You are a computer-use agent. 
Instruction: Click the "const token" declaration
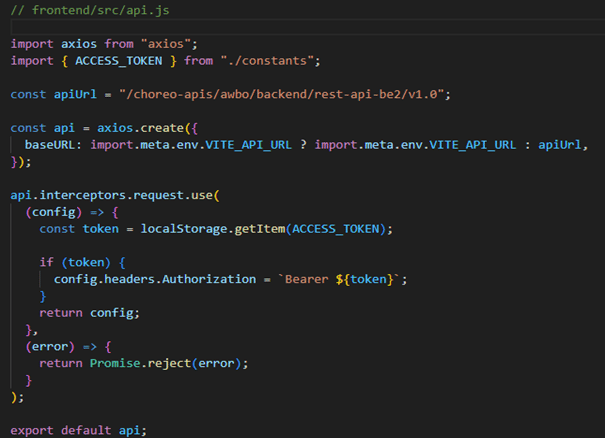click(x=79, y=229)
